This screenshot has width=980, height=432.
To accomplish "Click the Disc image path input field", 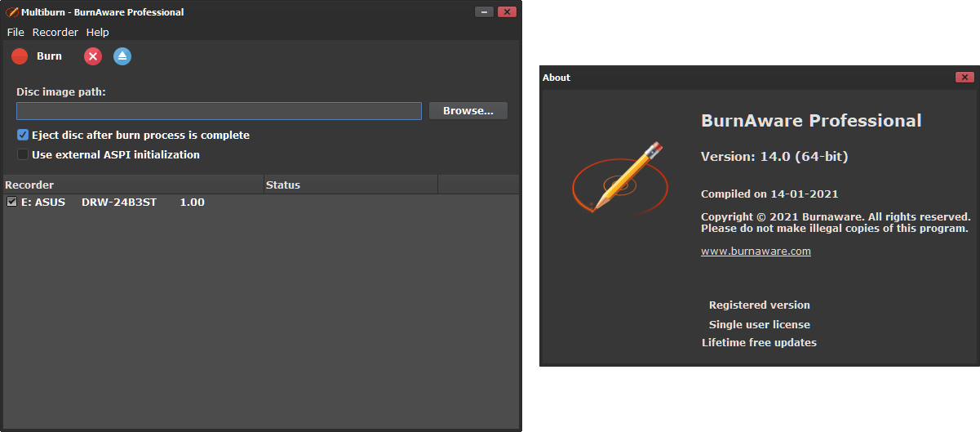I will click(219, 111).
